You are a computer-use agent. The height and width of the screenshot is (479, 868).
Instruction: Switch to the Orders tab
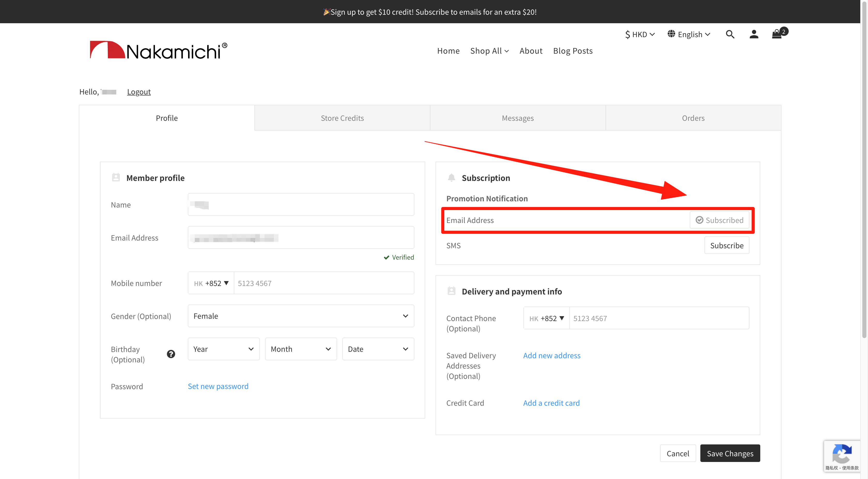pos(693,118)
